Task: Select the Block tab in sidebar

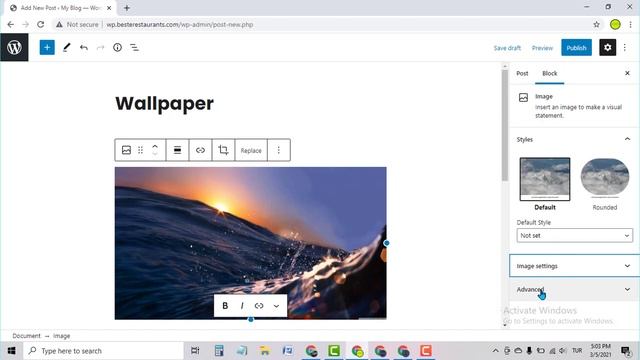Action: click(549, 73)
